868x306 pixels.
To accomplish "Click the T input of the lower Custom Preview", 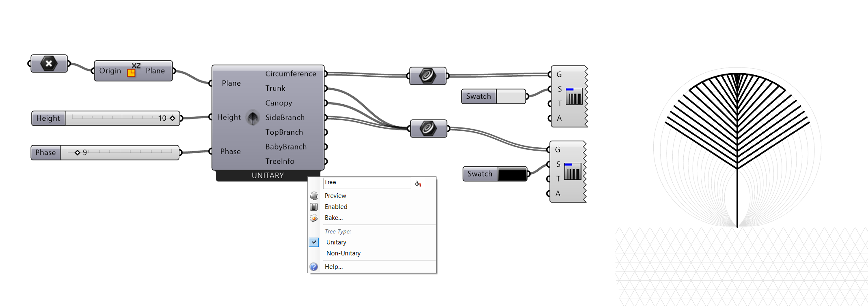I will pyautogui.click(x=558, y=179).
